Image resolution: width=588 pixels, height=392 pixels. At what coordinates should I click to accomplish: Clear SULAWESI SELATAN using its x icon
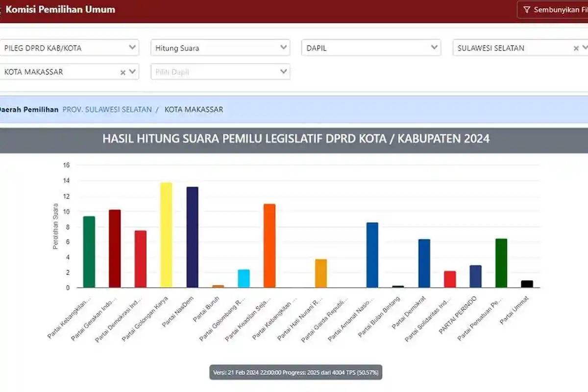(x=576, y=48)
